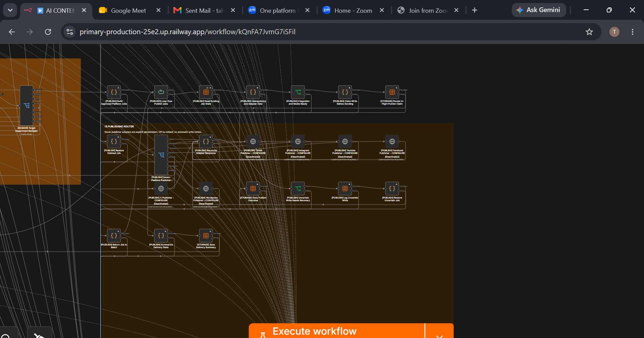The width and height of the screenshot is (644, 338).
Task: Open the X Publisher globe node
Action: (x=161, y=188)
